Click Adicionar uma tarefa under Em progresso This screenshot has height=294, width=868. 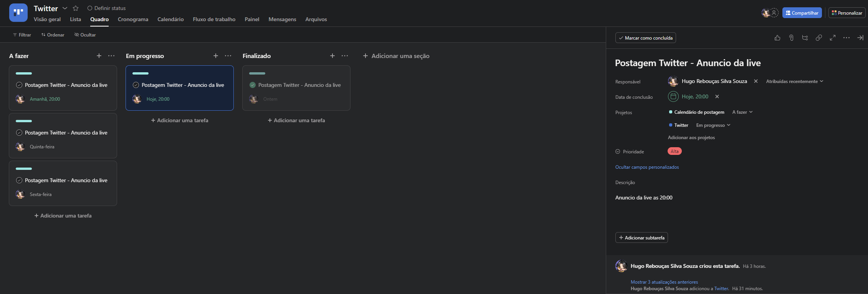(x=180, y=120)
